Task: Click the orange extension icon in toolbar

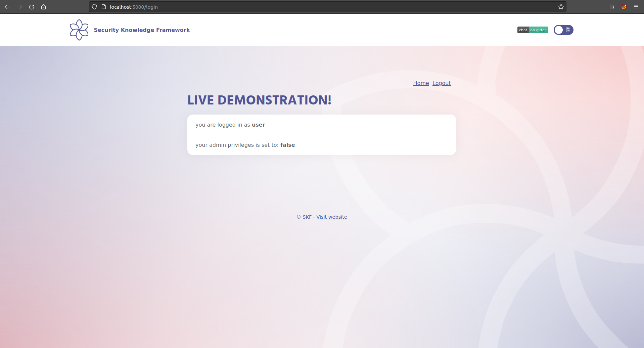Action: point(624,7)
